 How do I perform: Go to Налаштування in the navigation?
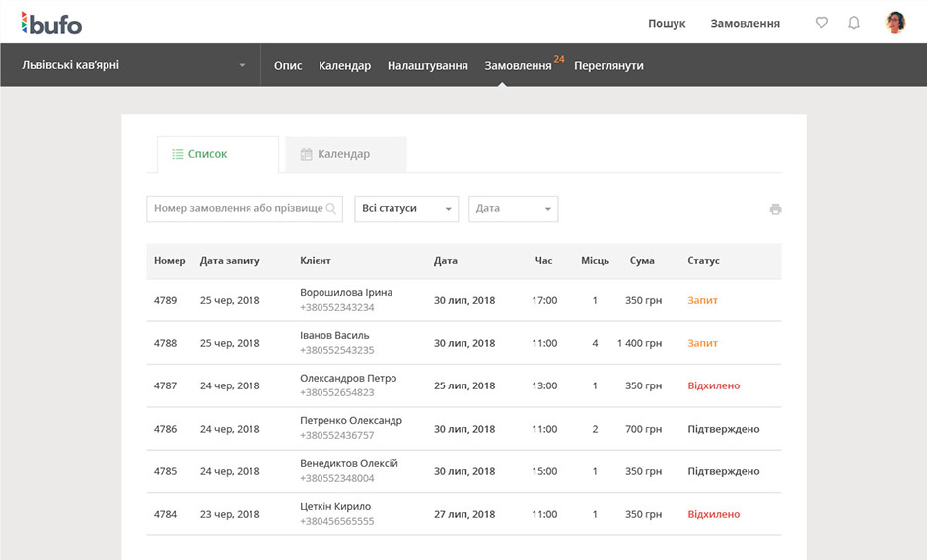click(427, 66)
